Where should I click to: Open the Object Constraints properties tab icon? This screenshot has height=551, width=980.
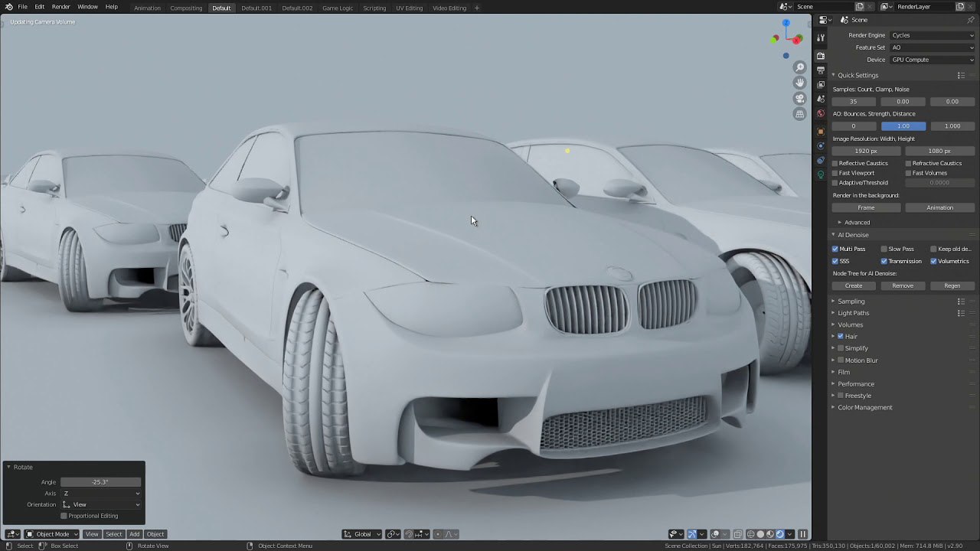pyautogui.click(x=821, y=160)
